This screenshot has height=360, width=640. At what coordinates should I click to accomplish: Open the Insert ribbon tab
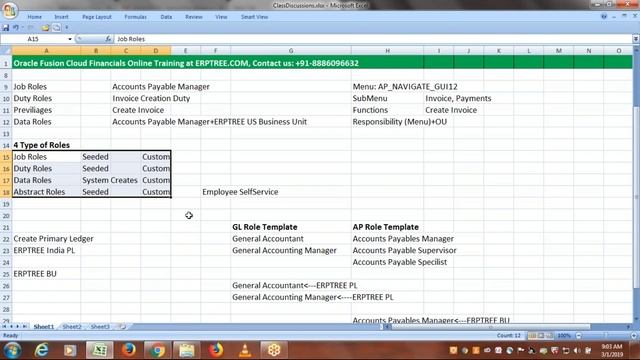tap(61, 17)
